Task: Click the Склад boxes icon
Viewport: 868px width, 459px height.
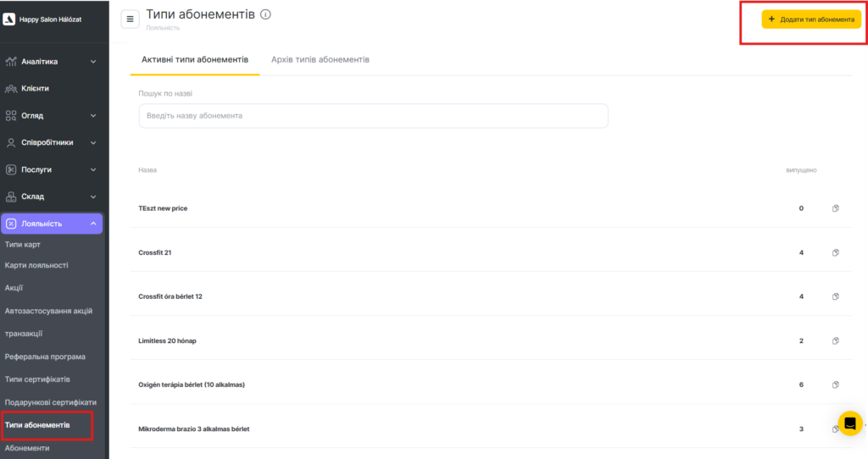Action: pyautogui.click(x=11, y=196)
